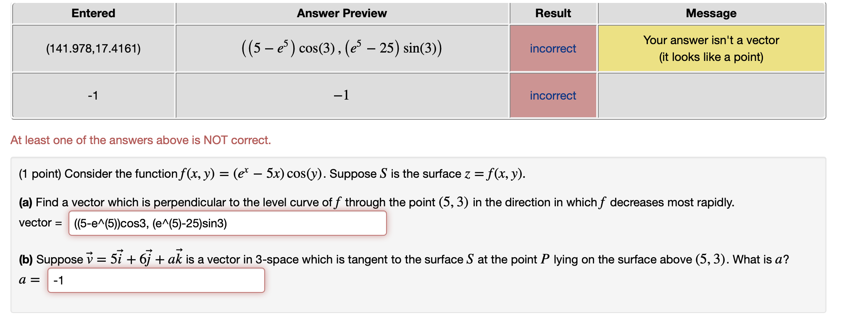The height and width of the screenshot is (321, 868).
Task: Select the Result column header
Action: (x=552, y=13)
